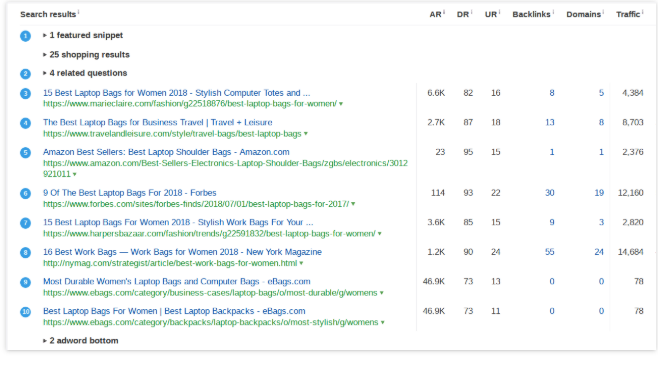Select AR value 114 in Forbes row
This screenshot has height=371, width=658.
[x=438, y=193]
